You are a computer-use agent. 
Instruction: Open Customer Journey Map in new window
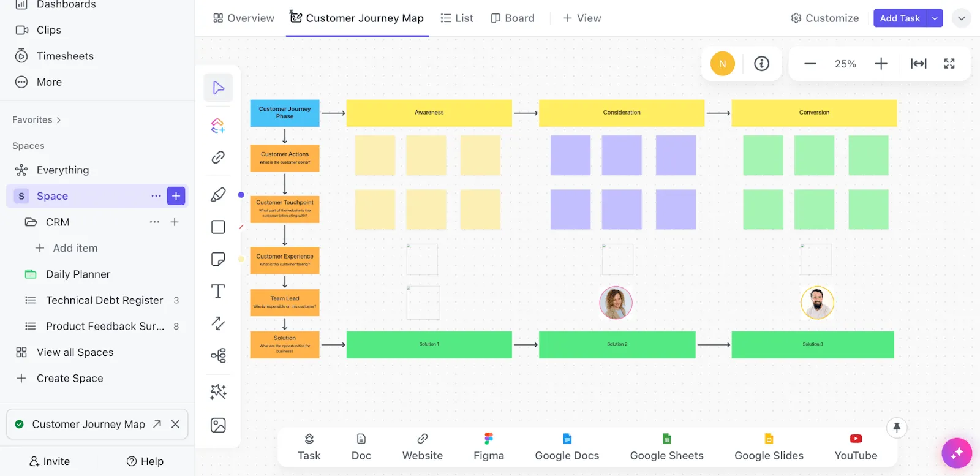coord(157,424)
